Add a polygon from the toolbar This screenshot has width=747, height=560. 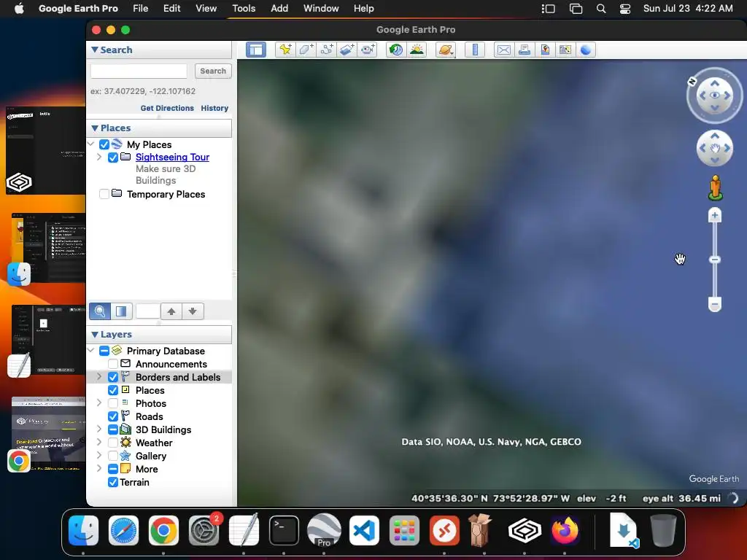click(x=306, y=50)
